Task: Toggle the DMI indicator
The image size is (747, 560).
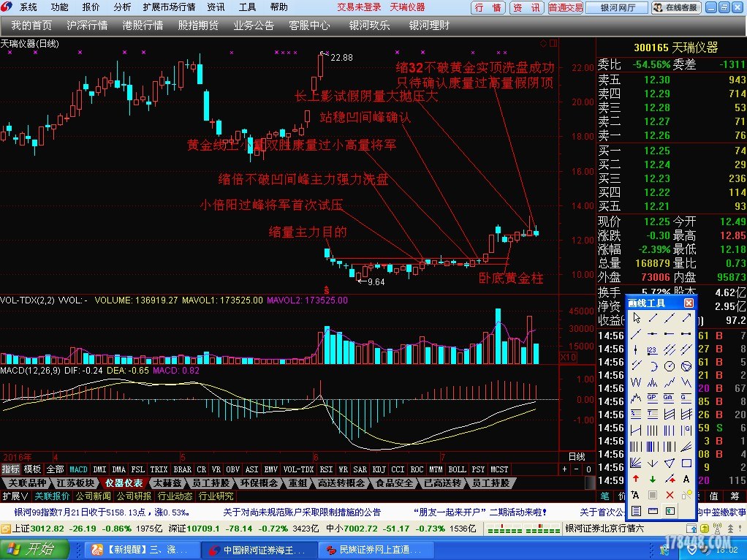Action: pyautogui.click(x=99, y=469)
